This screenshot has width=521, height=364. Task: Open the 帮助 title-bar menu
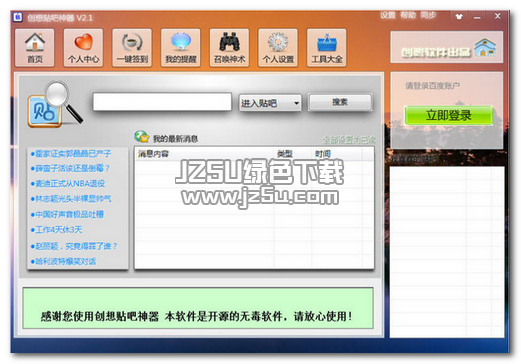[x=408, y=15]
